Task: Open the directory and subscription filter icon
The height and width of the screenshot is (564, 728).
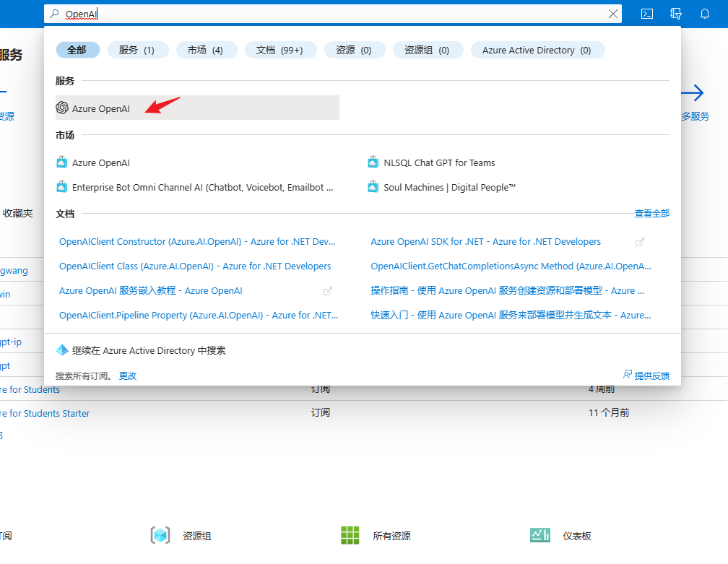Action: [676, 14]
